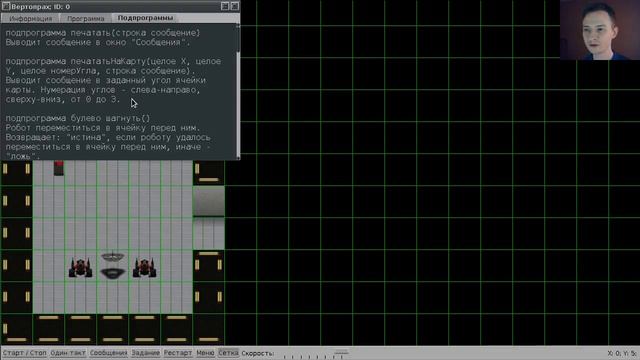Select the left robot on the map
The height and width of the screenshot is (360, 640).
(x=80, y=267)
